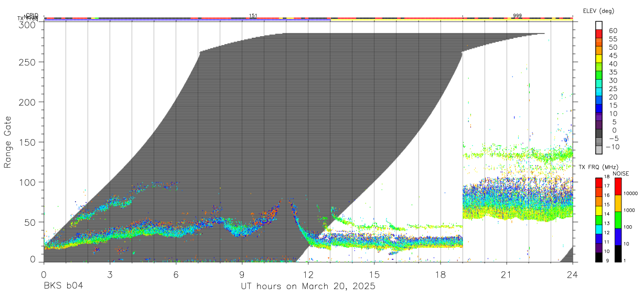The height and width of the screenshot is (297, 644).
Task: Click x-axis tick label 18
Action: [440, 274]
